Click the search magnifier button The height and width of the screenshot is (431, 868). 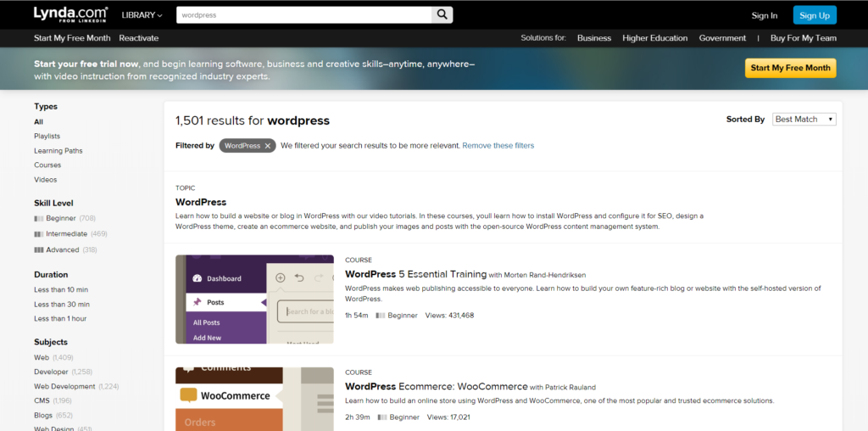pos(442,15)
